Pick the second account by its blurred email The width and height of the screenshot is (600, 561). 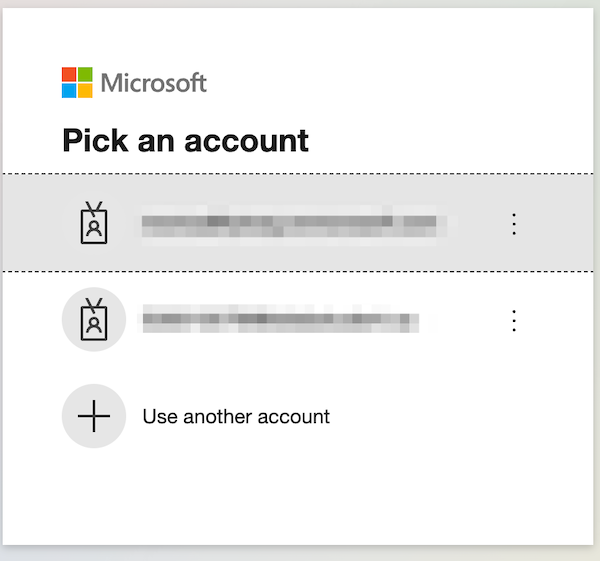(280, 320)
